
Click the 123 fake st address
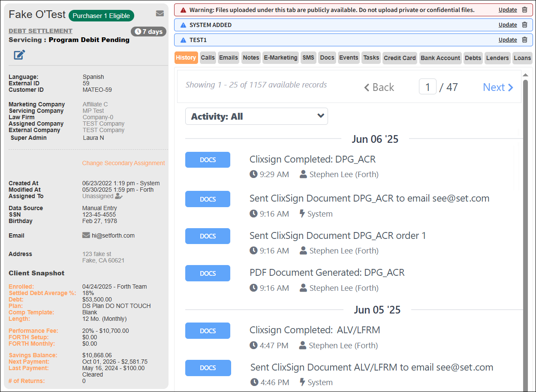tap(97, 254)
